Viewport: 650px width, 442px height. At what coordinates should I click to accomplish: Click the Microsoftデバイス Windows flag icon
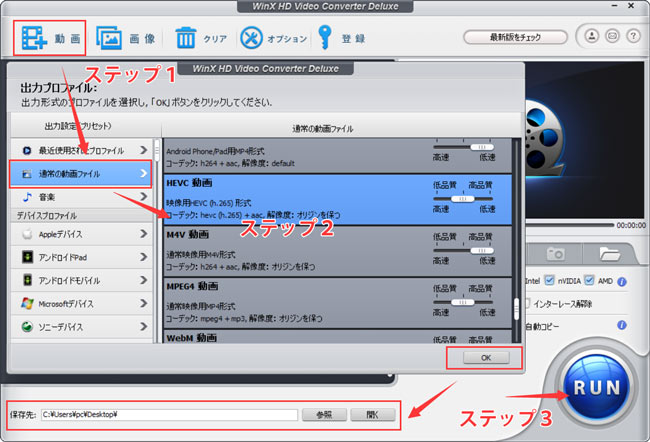point(27,304)
